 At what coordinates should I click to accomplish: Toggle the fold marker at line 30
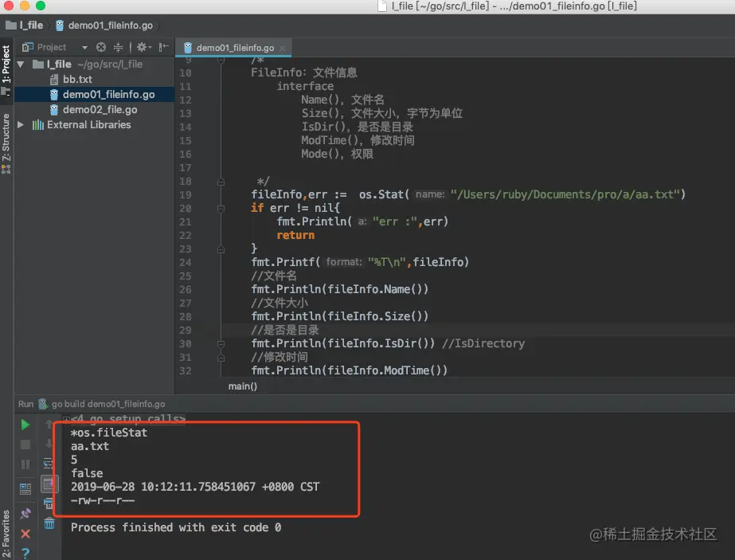221,344
